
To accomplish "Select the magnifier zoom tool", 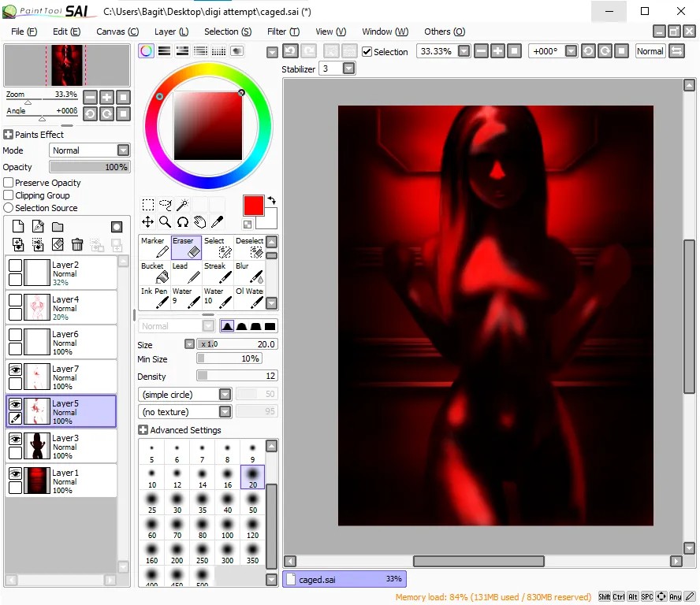I will click(x=166, y=221).
